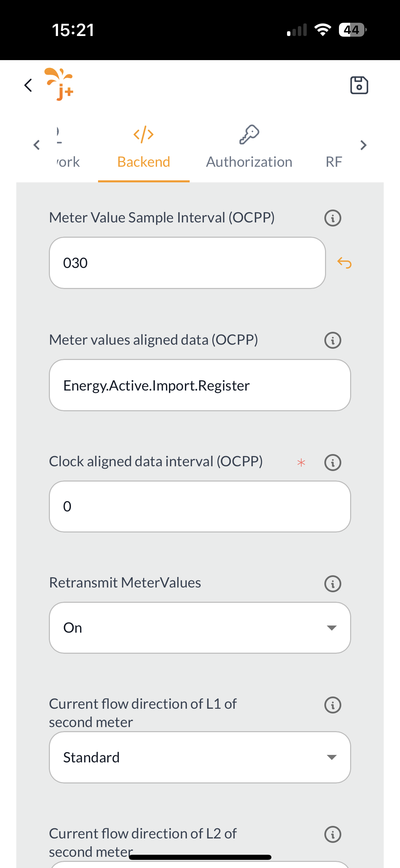The width and height of the screenshot is (400, 868).
Task: Show info for Meter Value Sample Interval
Action: [x=332, y=218]
